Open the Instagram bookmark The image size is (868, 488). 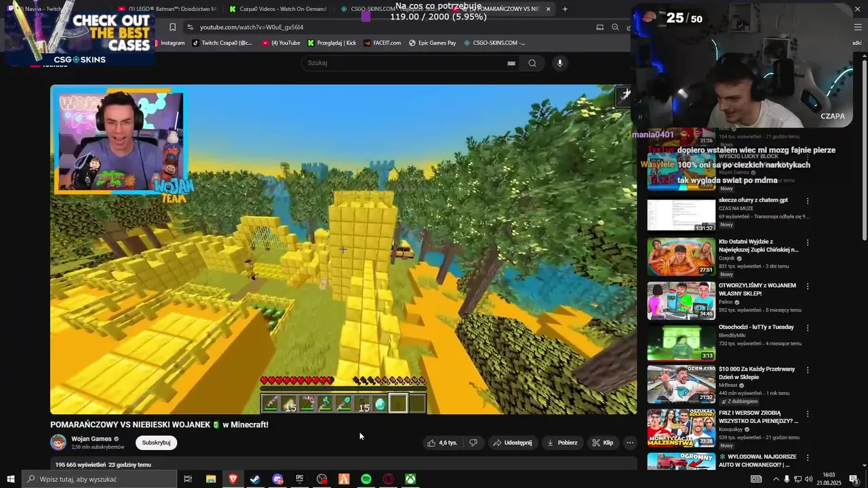(168, 43)
